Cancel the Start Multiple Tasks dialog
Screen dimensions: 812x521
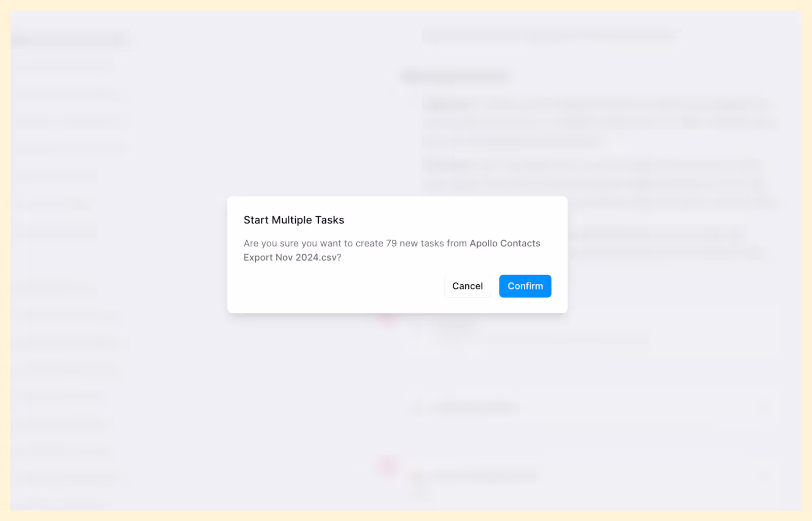[x=467, y=286]
